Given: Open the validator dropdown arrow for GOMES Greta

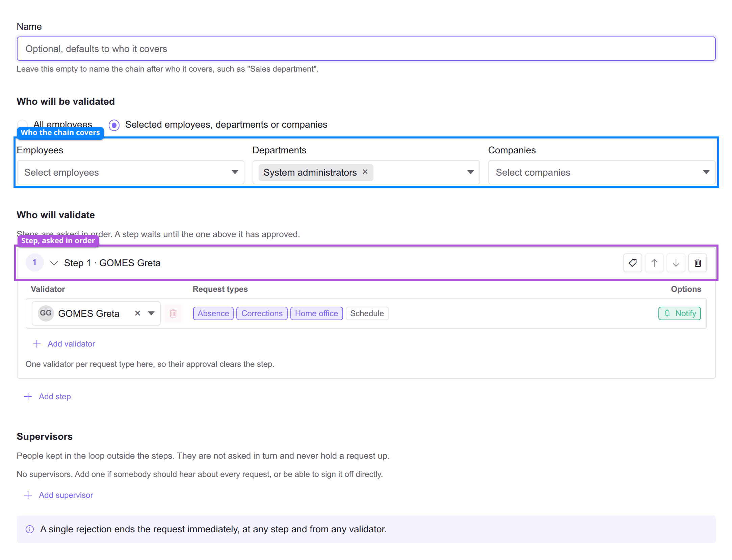Looking at the screenshot, I should click(x=151, y=313).
